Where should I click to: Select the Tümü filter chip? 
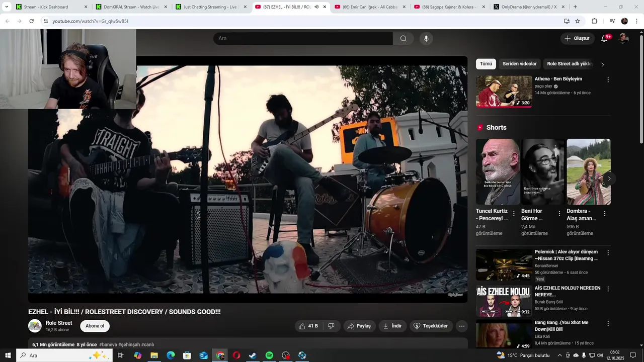486,64
